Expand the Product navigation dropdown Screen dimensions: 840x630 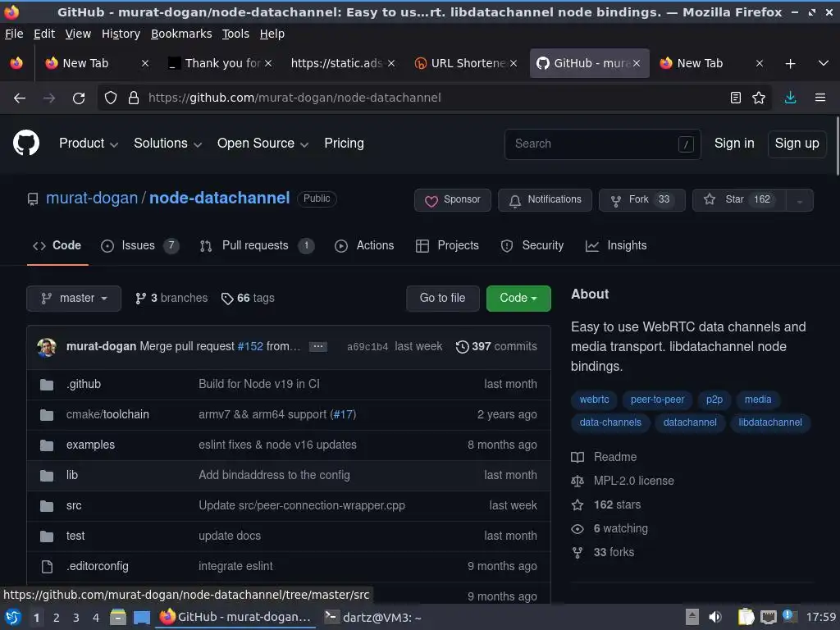click(89, 144)
